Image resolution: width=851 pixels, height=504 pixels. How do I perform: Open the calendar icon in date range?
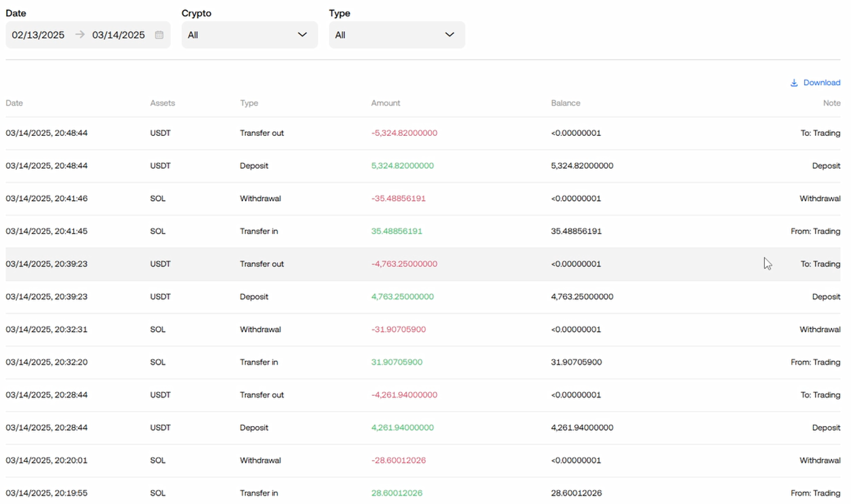pos(159,35)
